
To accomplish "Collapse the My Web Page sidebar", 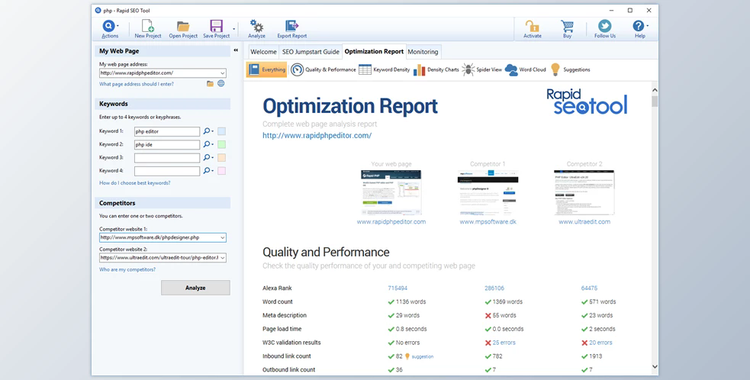I will [235, 50].
